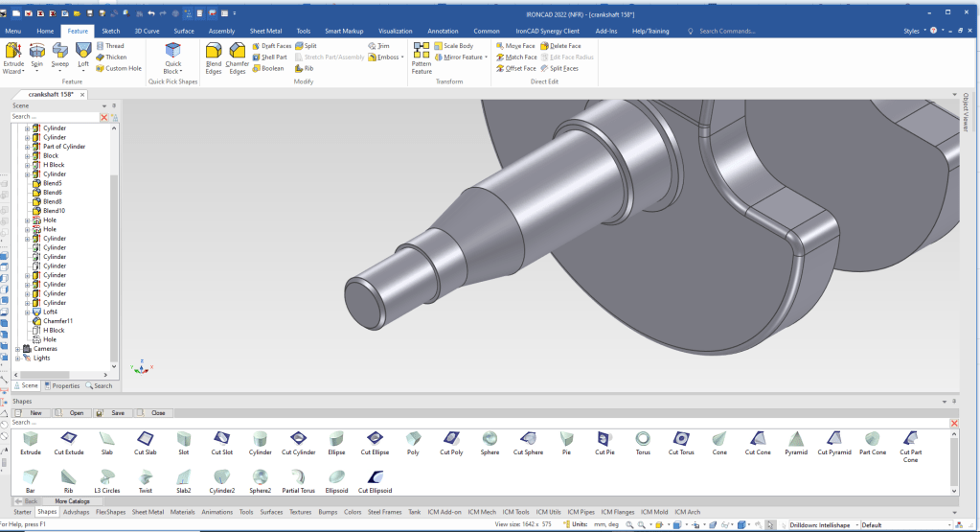Pick the Torus shape from catalog
This screenshot has width=980, height=532.
coord(643,439)
